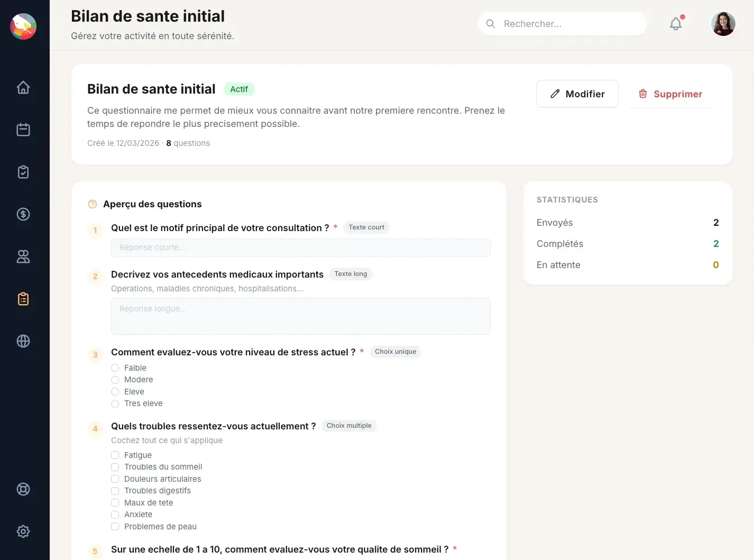Click the Supprimer button to delete
Screen dimensions: 754x560
pyautogui.click(x=670, y=94)
